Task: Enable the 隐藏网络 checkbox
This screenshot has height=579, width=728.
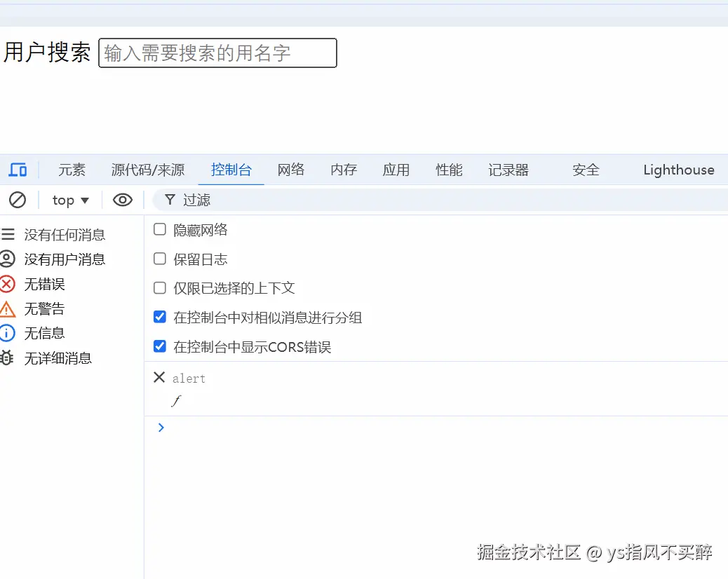Action: click(x=159, y=229)
